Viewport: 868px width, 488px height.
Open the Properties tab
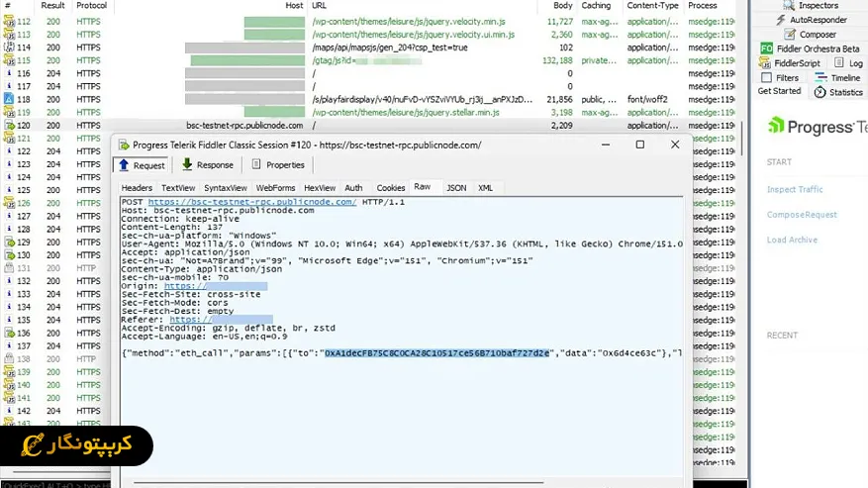click(278, 165)
